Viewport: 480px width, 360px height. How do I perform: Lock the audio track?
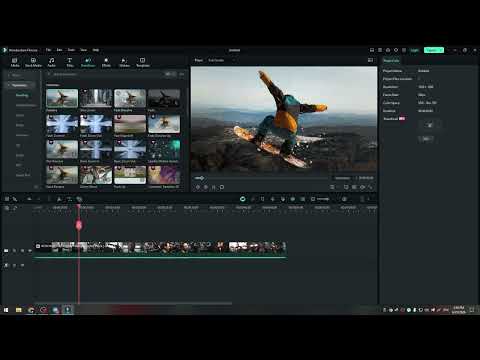click(14, 266)
